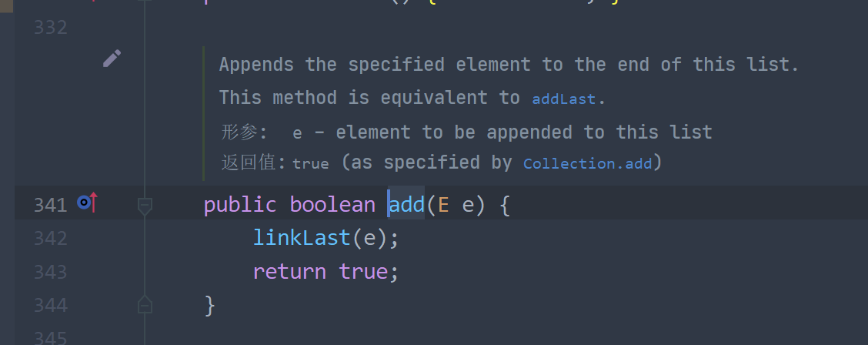Click the pencil icon beside the rendered doc comment

[x=112, y=58]
